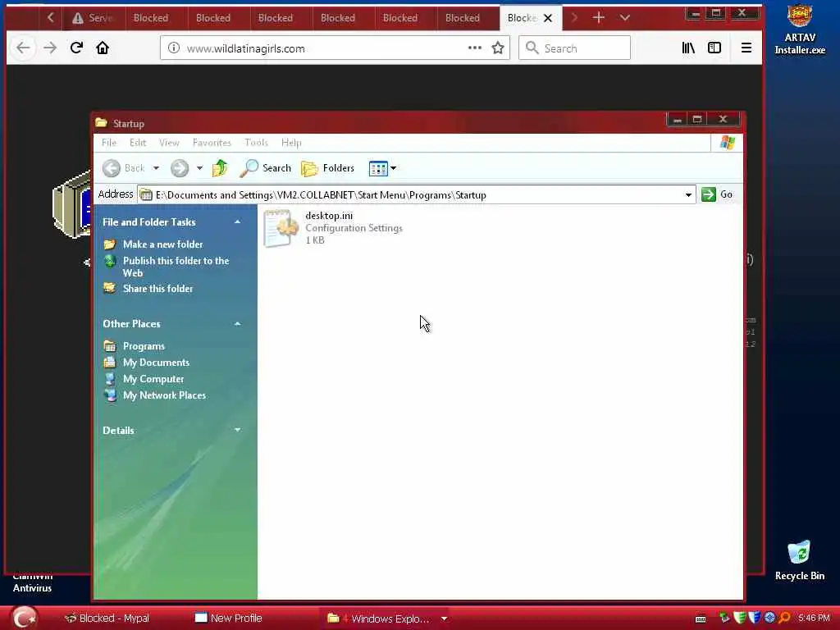840x630 pixels.
Task: Select the Recycle Bin desktop icon
Action: click(800, 560)
